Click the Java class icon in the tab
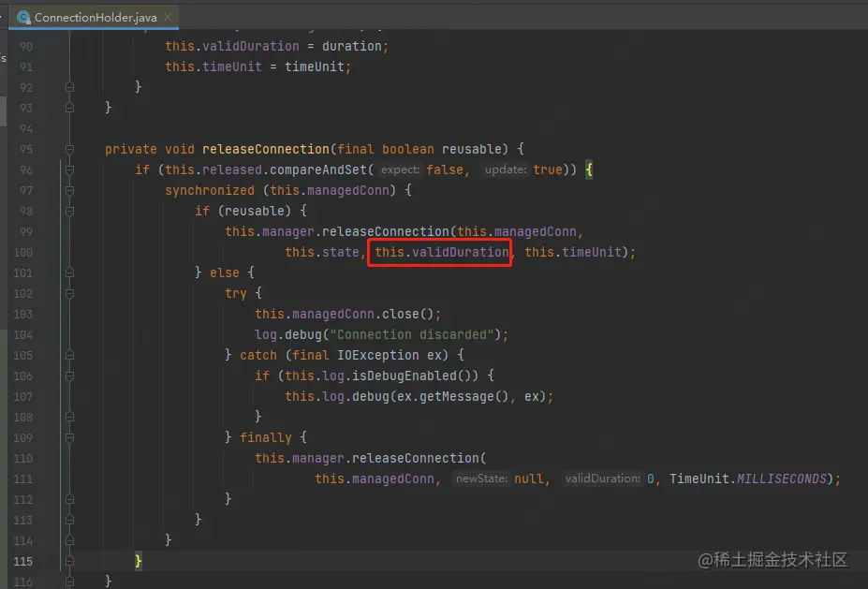This screenshot has width=868, height=589. click(x=23, y=17)
